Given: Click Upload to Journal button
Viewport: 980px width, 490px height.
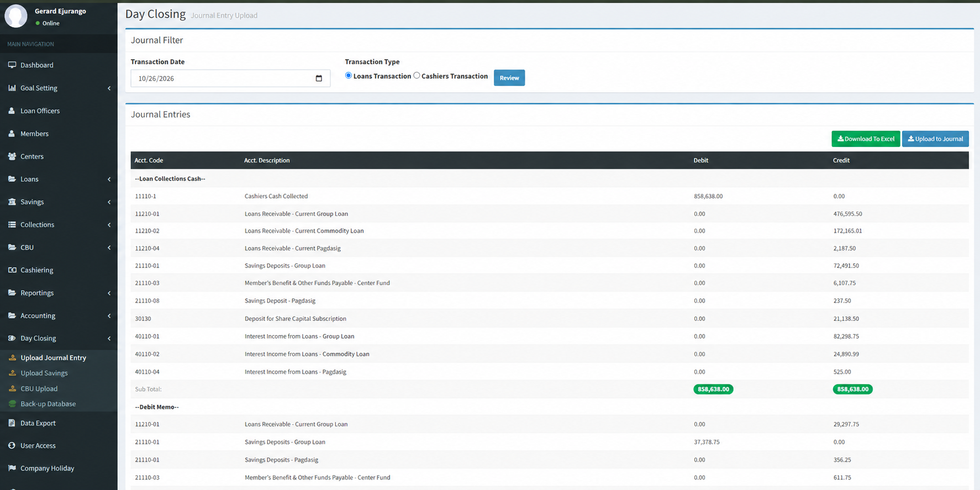Looking at the screenshot, I should coord(935,139).
